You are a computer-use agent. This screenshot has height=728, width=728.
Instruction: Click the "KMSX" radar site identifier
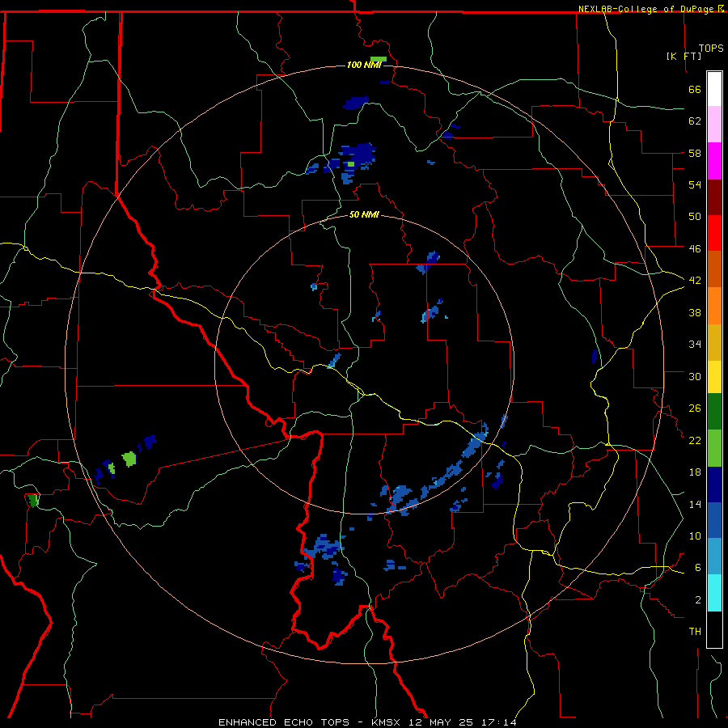pos(387,722)
